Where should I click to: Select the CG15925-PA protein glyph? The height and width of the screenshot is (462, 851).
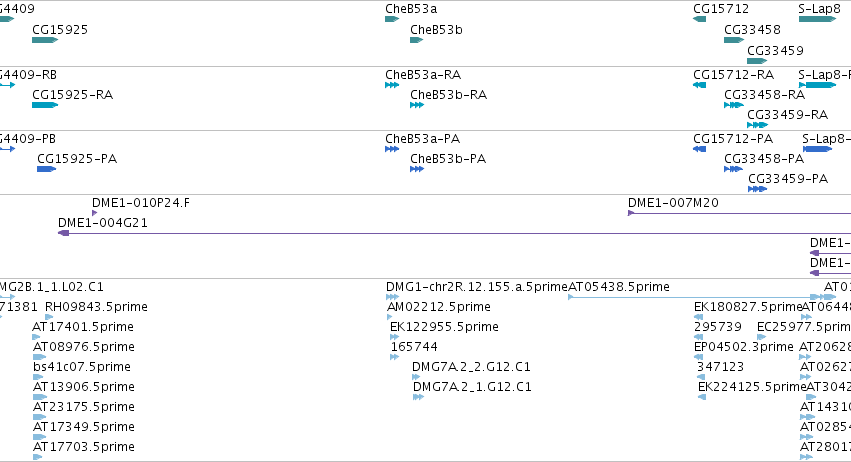tap(47, 169)
